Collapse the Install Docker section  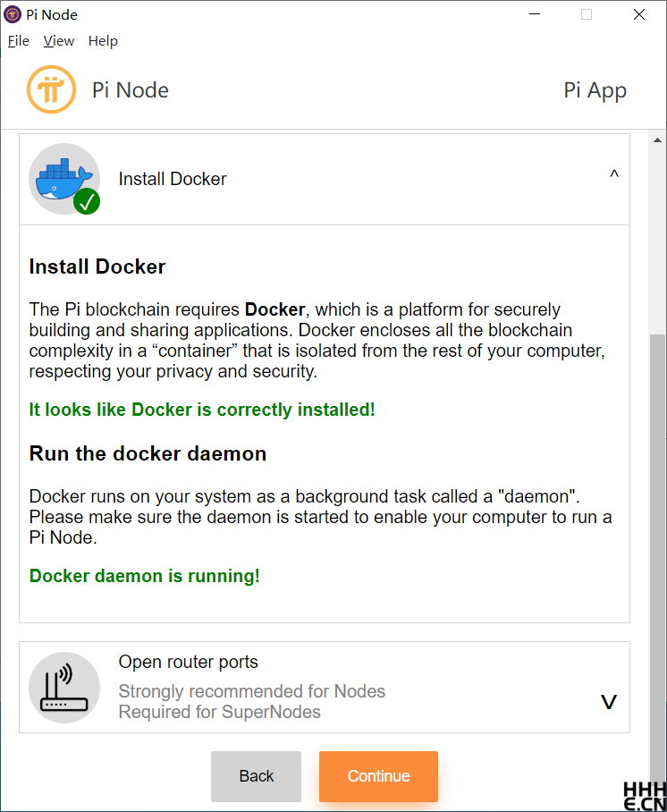click(x=613, y=174)
